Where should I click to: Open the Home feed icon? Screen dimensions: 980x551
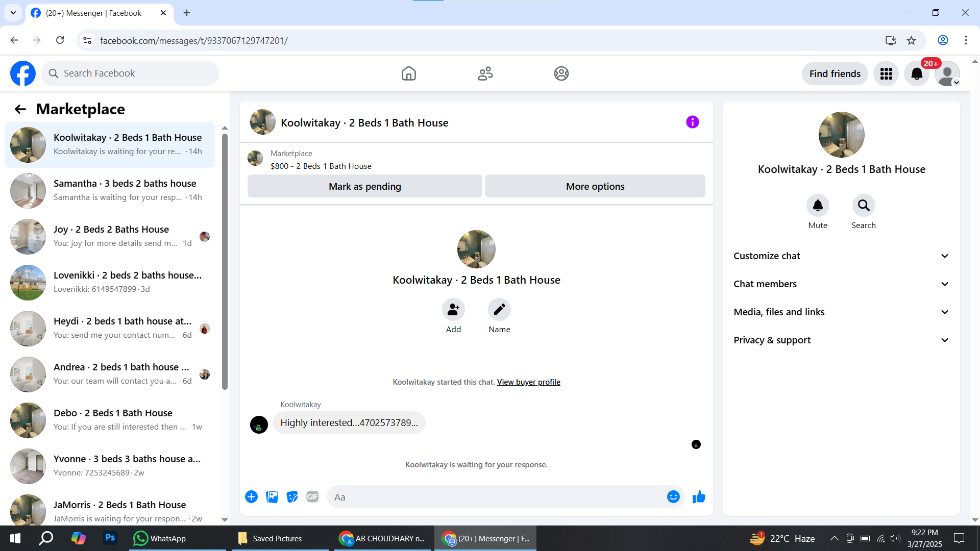coord(409,73)
